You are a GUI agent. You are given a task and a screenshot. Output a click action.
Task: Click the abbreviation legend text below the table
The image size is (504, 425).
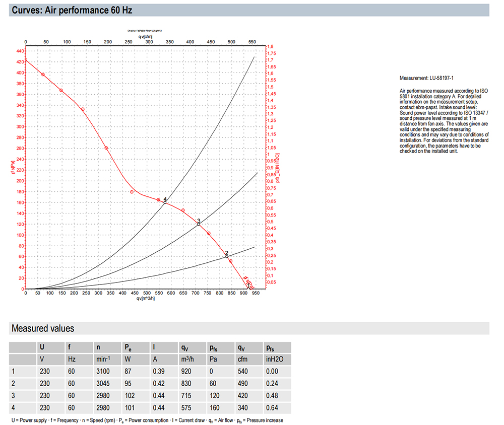click(147, 420)
